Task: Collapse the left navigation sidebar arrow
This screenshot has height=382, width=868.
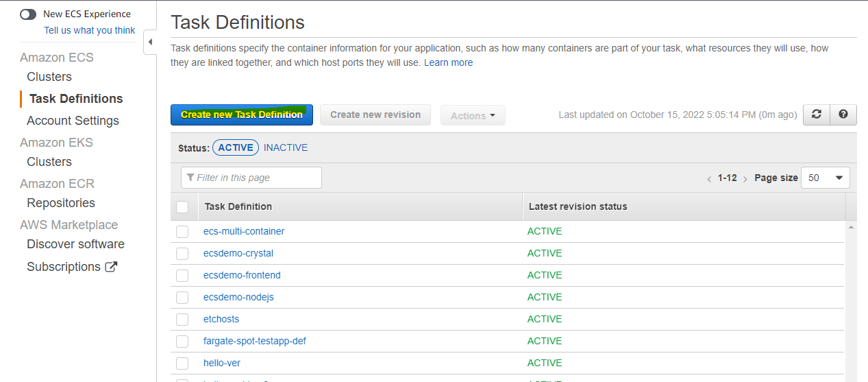Action: (x=151, y=43)
